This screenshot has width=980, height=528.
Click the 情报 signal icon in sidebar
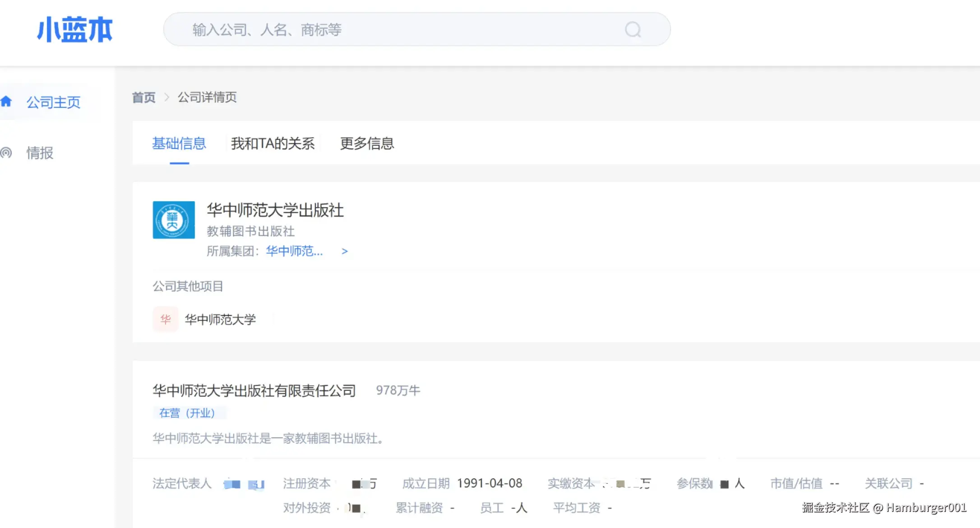click(6, 153)
